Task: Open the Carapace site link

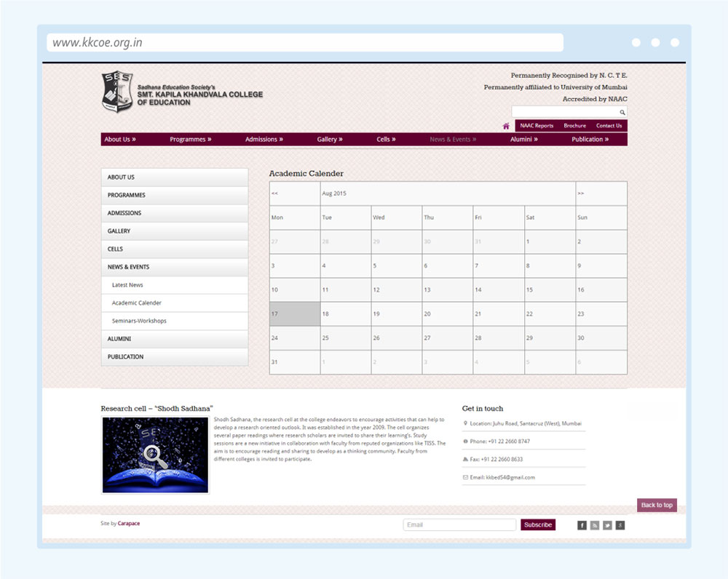Action: point(129,523)
